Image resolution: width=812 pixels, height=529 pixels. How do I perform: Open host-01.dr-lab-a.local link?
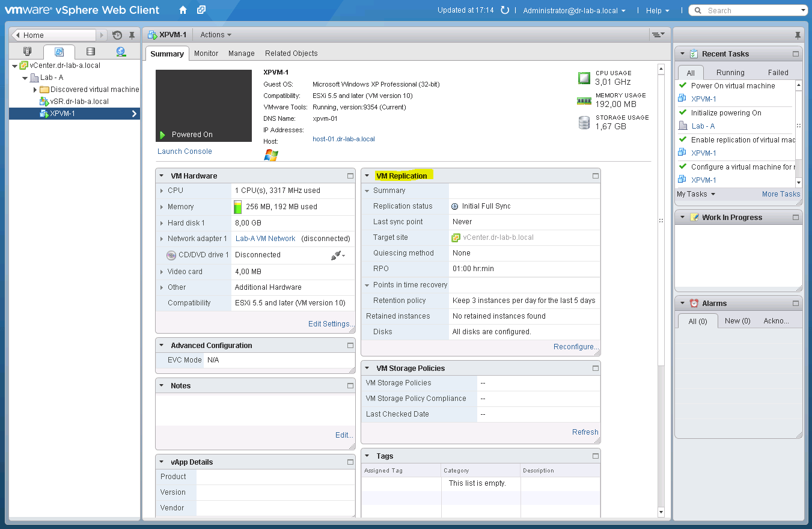(343, 138)
